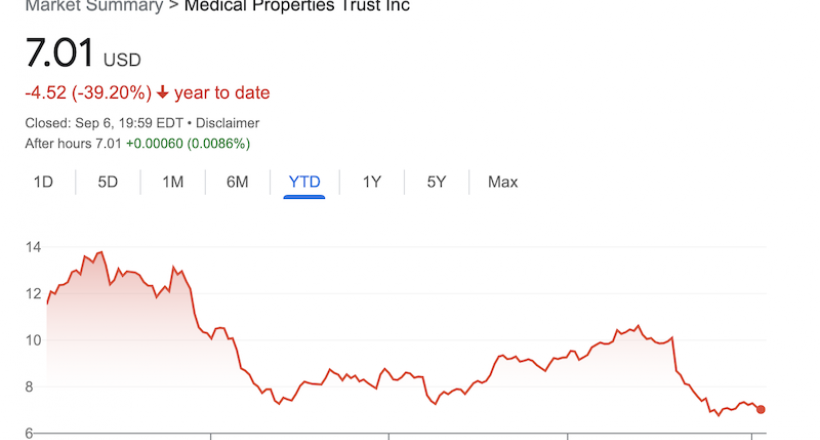Switch chart to 1Y range
The height and width of the screenshot is (440, 820).
pyautogui.click(x=372, y=182)
